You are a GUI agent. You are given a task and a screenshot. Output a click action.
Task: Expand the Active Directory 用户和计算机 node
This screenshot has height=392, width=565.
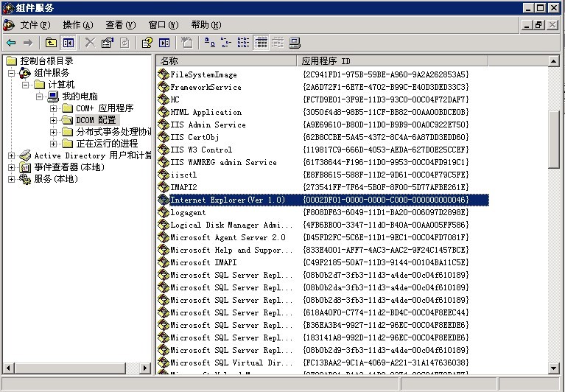(12, 155)
